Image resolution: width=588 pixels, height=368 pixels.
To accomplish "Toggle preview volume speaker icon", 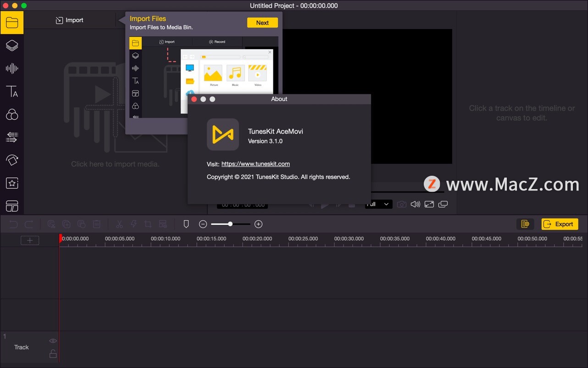I will pos(416,204).
